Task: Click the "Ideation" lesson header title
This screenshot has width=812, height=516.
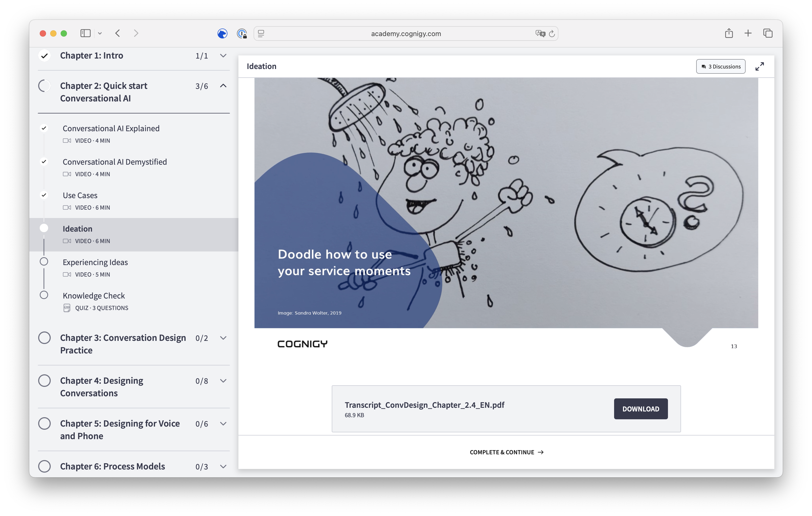Action: tap(261, 66)
